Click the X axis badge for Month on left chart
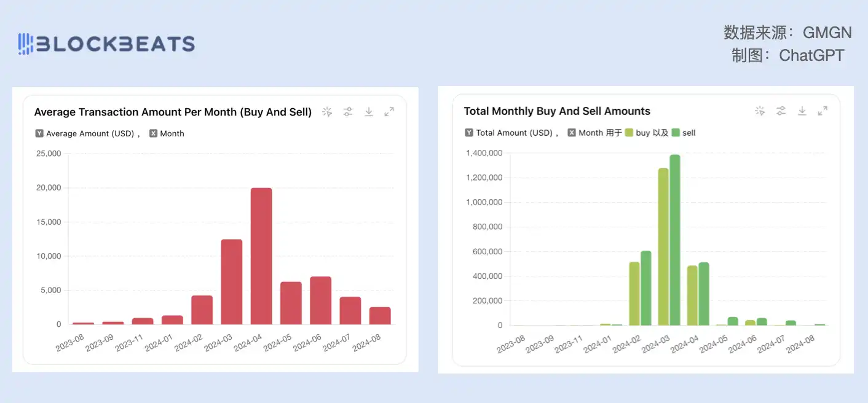The image size is (868, 403). click(x=154, y=133)
